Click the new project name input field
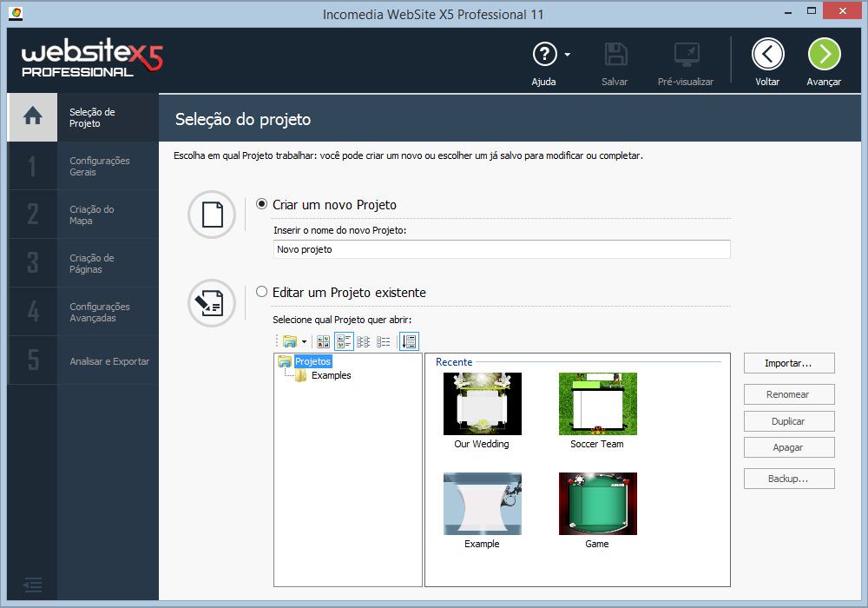This screenshot has width=868, height=608. click(x=502, y=249)
